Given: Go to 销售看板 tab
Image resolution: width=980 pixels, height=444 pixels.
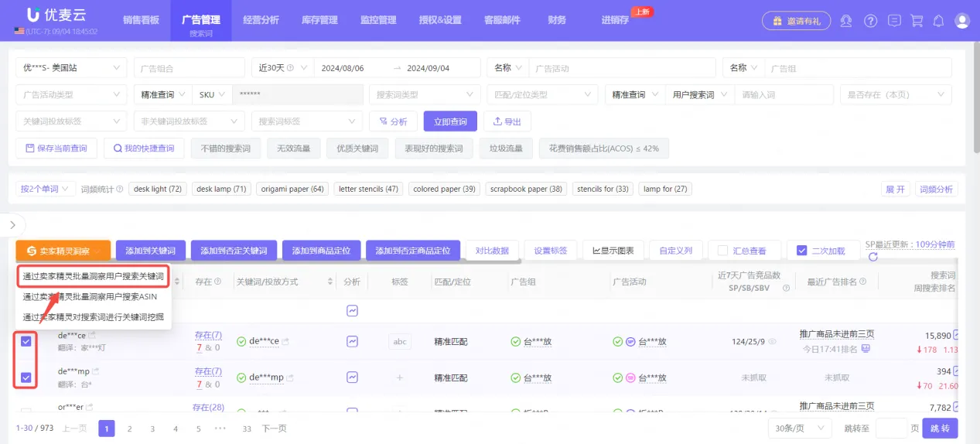Looking at the screenshot, I should click(140, 20).
